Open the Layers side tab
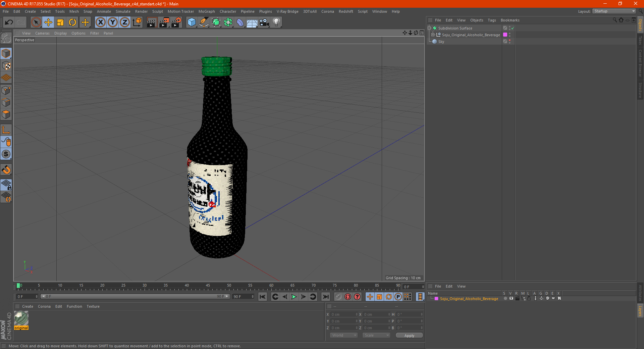Image resolution: width=644 pixels, height=349 pixels. click(x=640, y=311)
